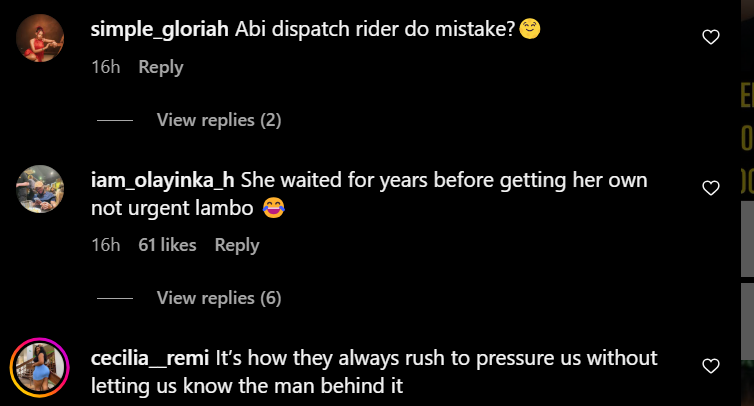The width and height of the screenshot is (754, 406).
Task: Click the smirking emoji in simple_gloriah's comment
Action: click(x=530, y=29)
